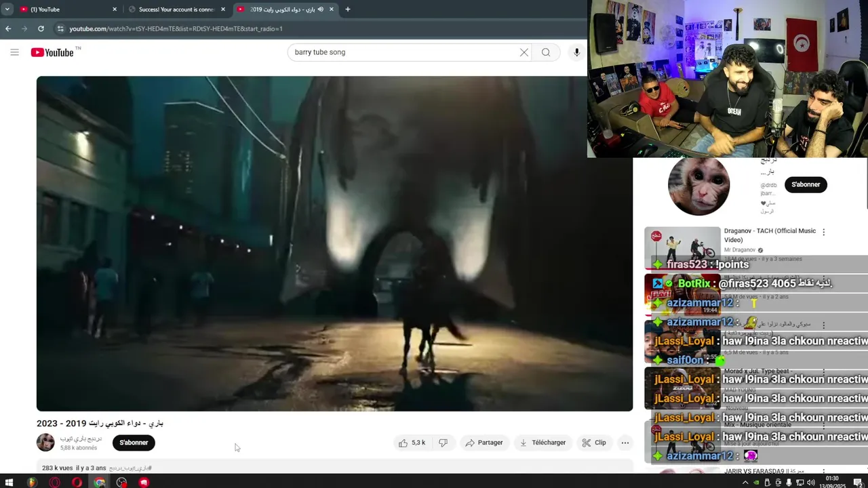Image resolution: width=868 pixels, height=488 pixels.
Task: Click the Télécharger download button
Action: pos(542,443)
